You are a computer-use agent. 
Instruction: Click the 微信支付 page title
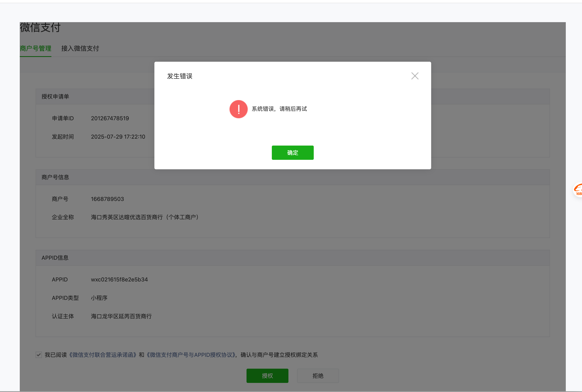(x=40, y=28)
